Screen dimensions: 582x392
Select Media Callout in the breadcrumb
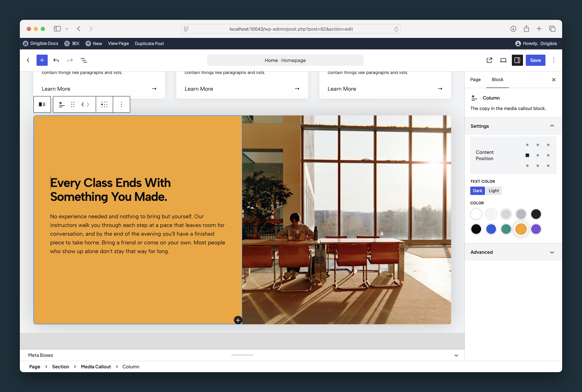96,367
